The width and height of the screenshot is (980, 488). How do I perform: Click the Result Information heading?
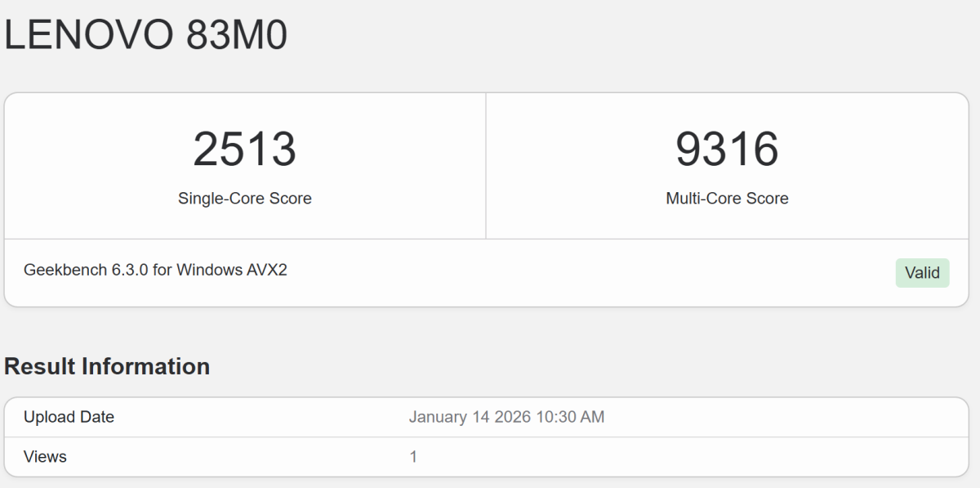pos(107,366)
